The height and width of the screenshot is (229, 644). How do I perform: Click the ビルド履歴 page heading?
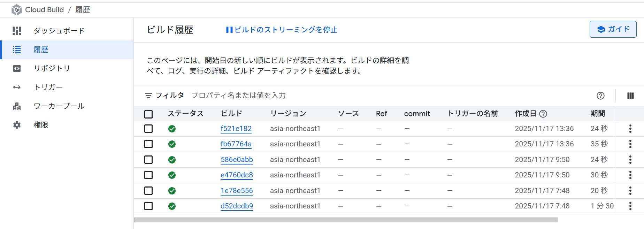(170, 30)
